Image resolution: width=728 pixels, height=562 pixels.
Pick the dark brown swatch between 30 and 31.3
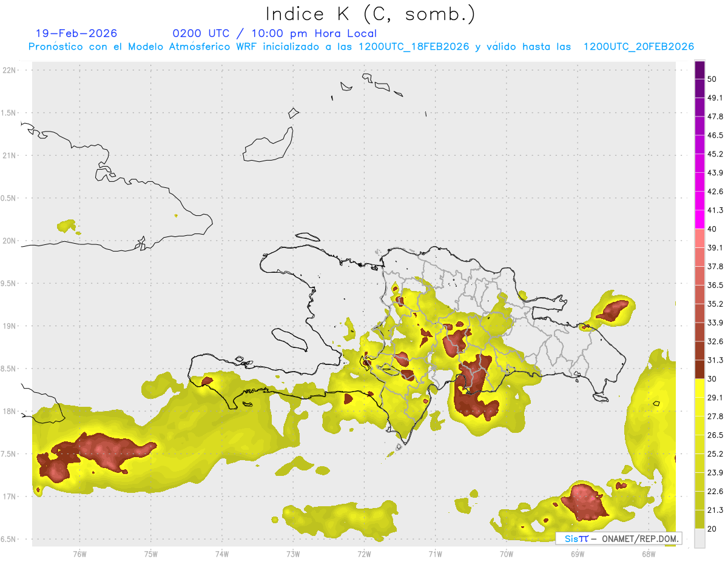[x=699, y=369]
